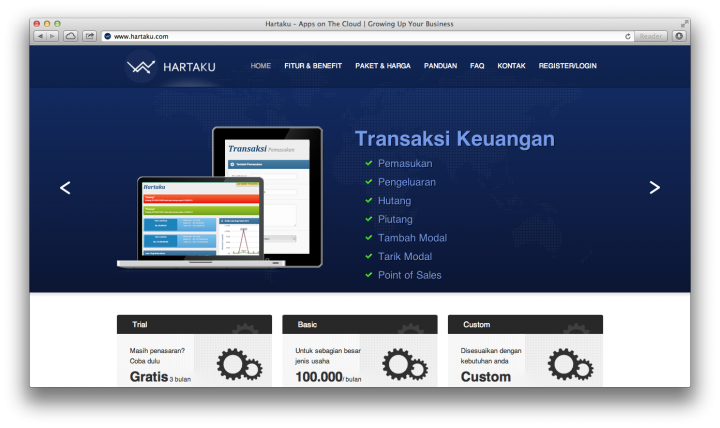Click 'Disesuaikan dengan kebutuhan anda' text
This screenshot has height=428, width=720.
point(491,356)
